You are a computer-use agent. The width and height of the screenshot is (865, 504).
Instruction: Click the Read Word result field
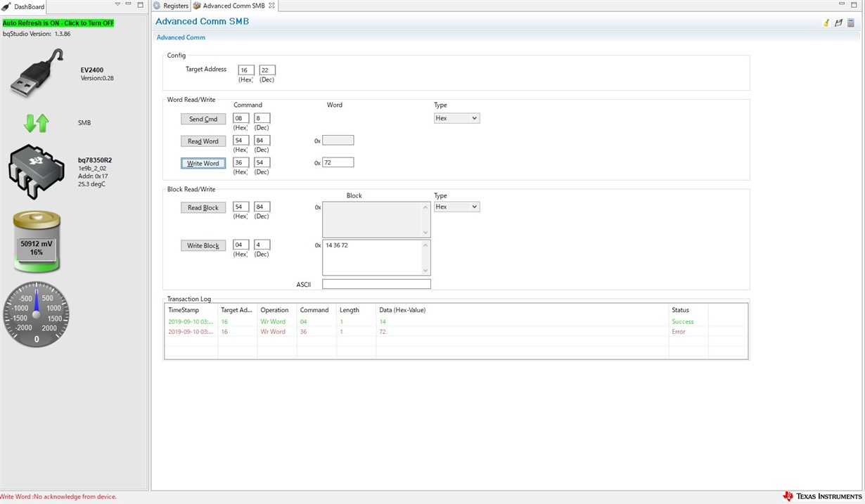338,140
